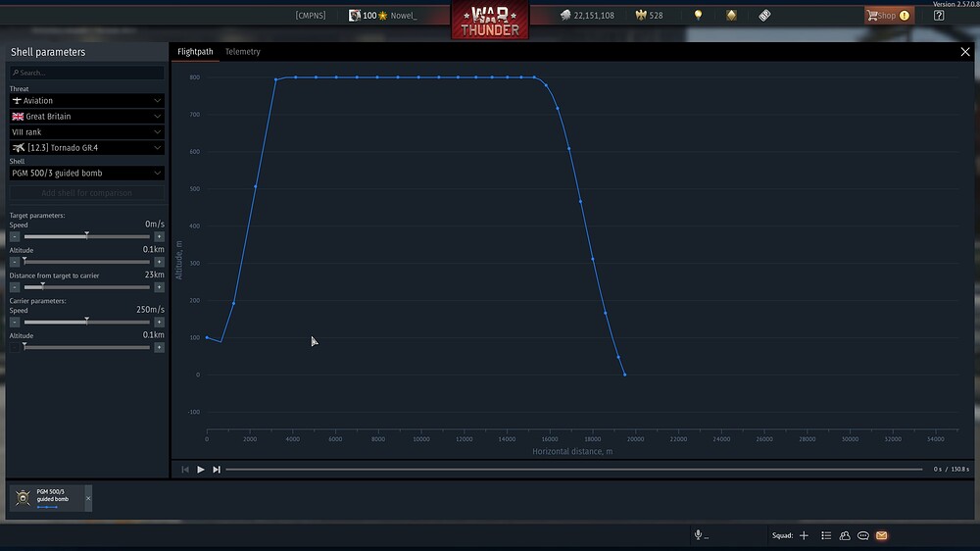Decrease target altitude with minus
980x551 pixels.
[15, 262]
